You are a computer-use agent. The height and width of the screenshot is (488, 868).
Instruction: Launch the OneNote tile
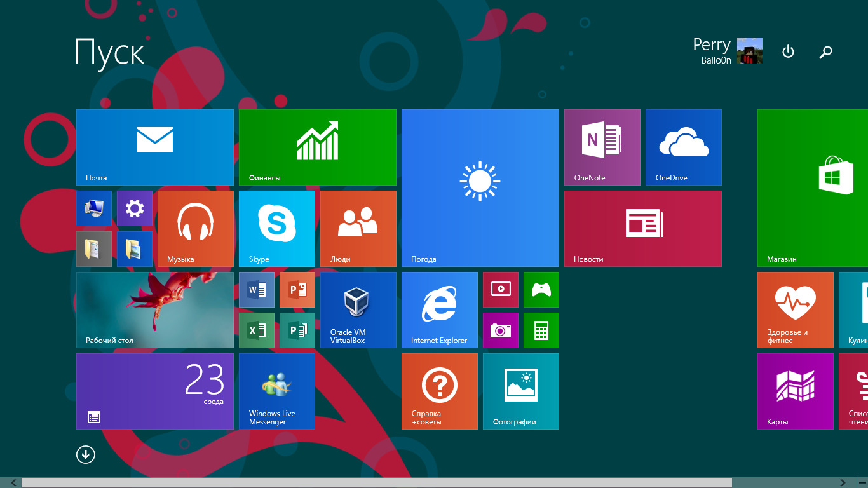pyautogui.click(x=602, y=147)
